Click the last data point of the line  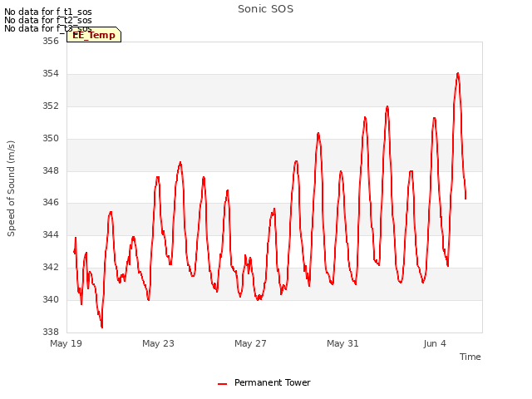point(465,199)
